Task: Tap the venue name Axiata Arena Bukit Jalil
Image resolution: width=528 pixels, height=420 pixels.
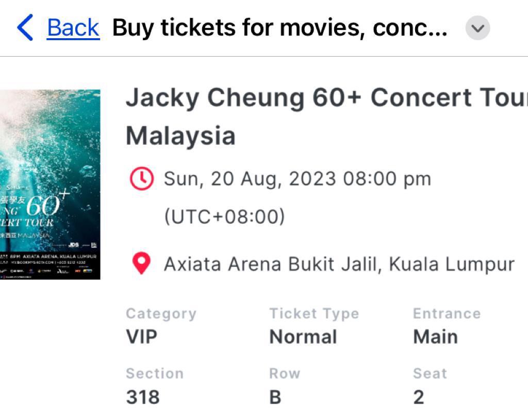Action: [x=339, y=263]
